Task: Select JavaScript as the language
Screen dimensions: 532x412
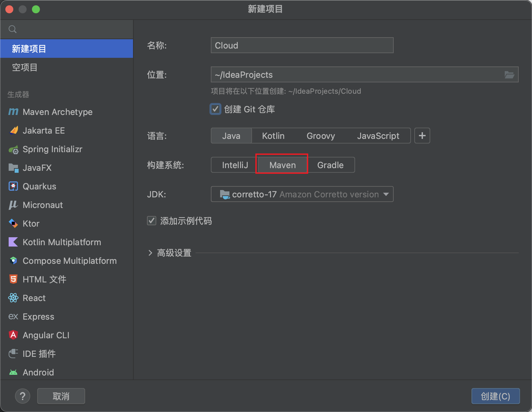Action: click(378, 136)
